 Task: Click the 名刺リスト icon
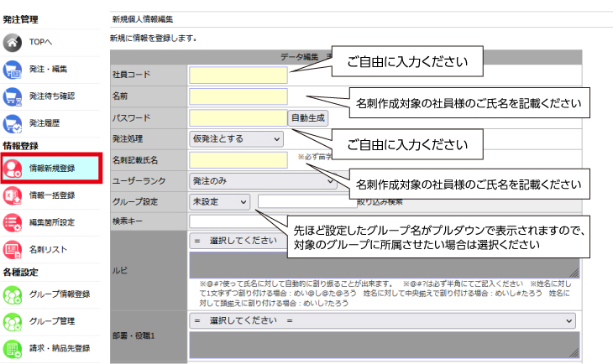point(13,249)
